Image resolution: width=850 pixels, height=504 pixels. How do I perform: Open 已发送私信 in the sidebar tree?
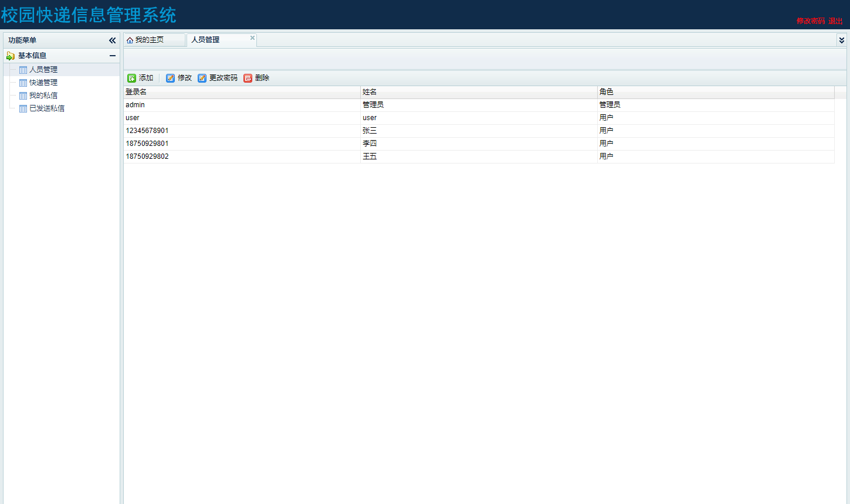(x=47, y=108)
